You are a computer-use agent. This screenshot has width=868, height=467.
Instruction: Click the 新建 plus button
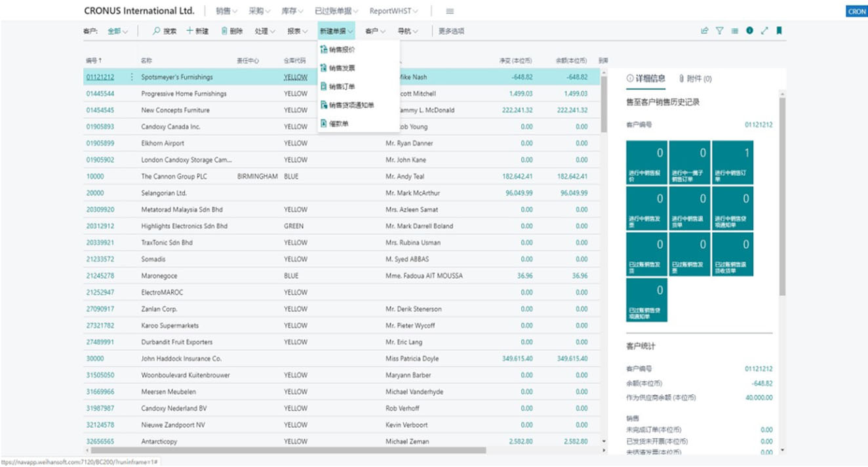coord(197,31)
